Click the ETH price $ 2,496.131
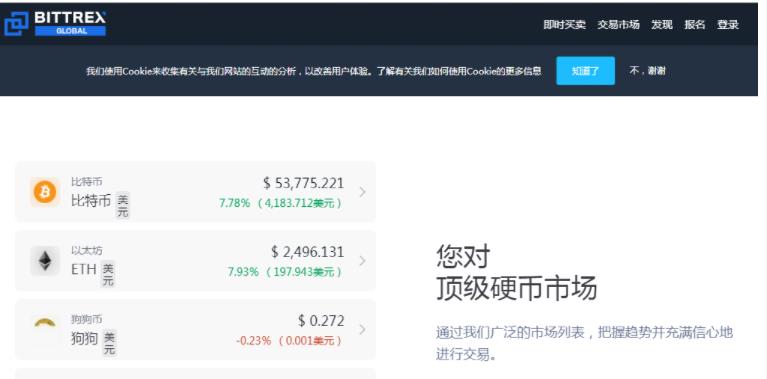 pyautogui.click(x=308, y=252)
